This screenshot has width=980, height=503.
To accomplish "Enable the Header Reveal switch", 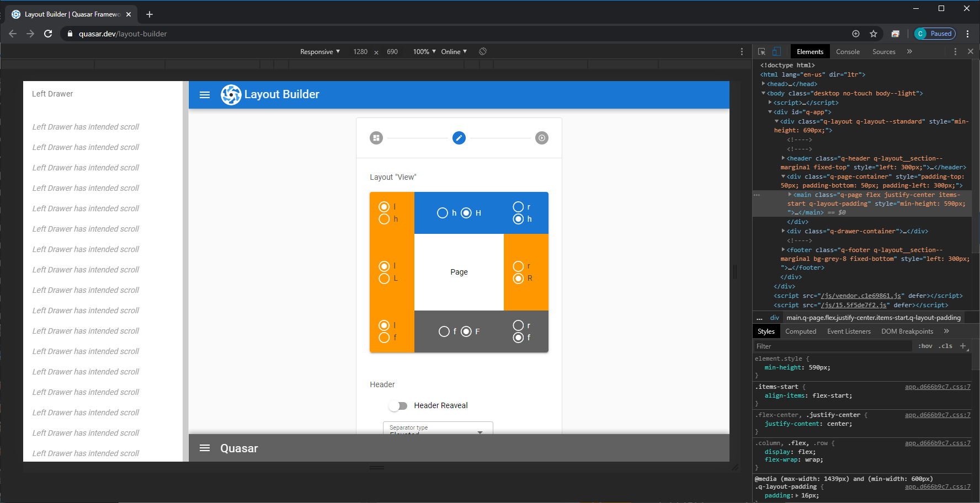I will click(x=397, y=405).
